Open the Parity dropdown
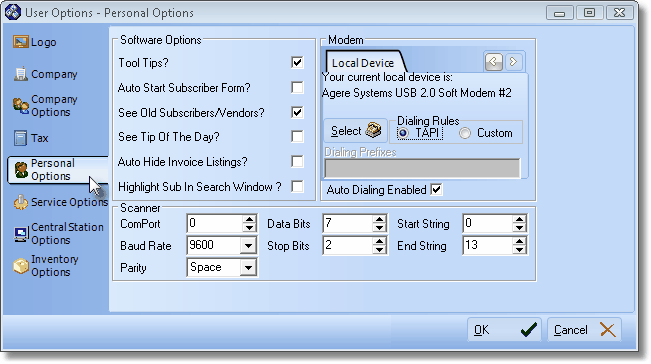This screenshot has width=651, height=364. coord(248,267)
